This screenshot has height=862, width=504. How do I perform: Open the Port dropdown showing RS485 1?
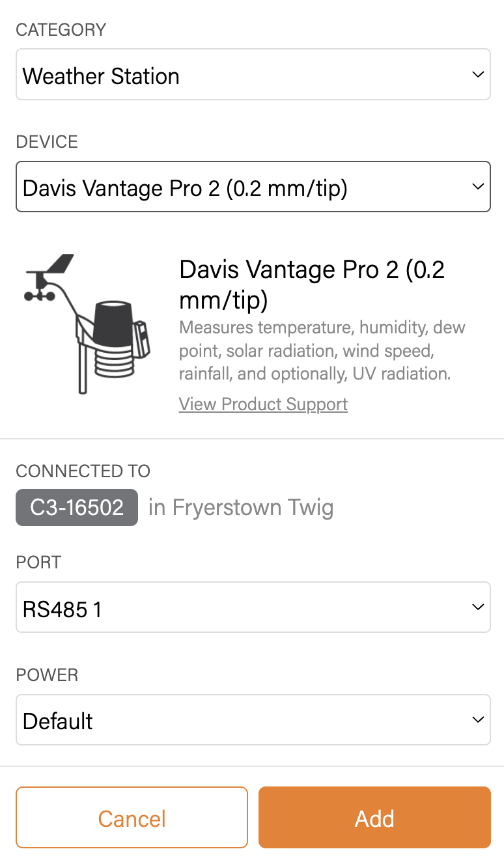tap(241, 607)
